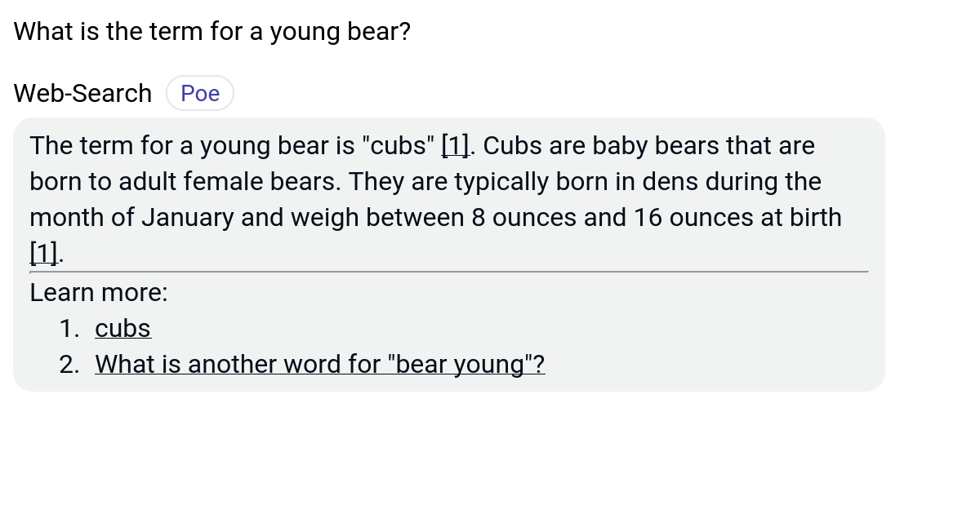Click the Poe badge next to Web-Search
Viewport: 980px width, 514px height.
(x=200, y=92)
